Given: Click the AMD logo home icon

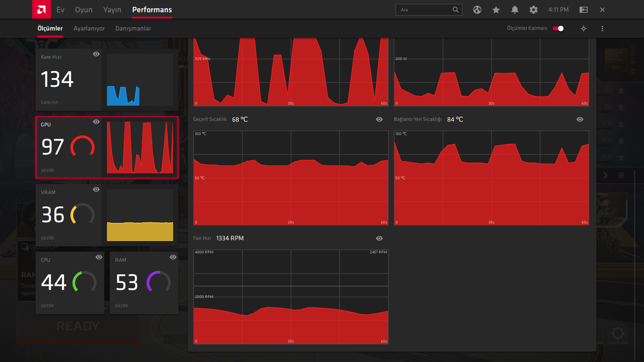Looking at the screenshot, I should [x=42, y=9].
